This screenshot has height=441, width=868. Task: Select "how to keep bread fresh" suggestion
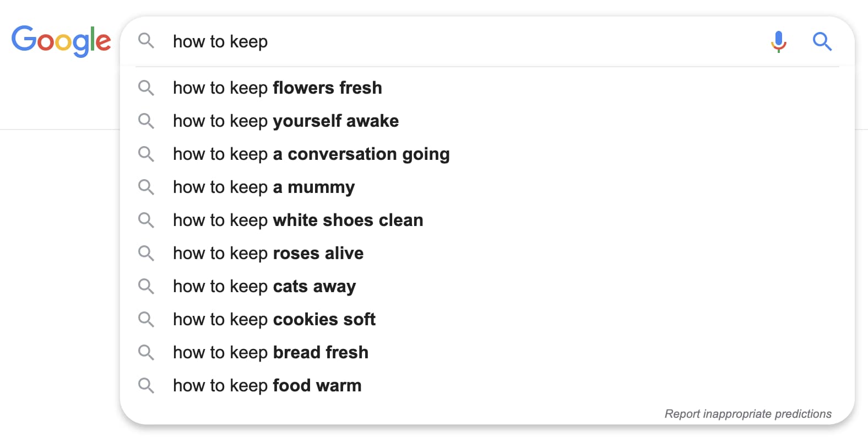270,352
